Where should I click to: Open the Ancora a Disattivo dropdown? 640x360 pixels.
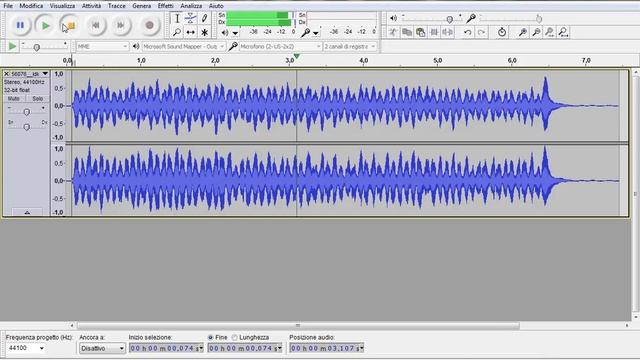[x=102, y=348]
